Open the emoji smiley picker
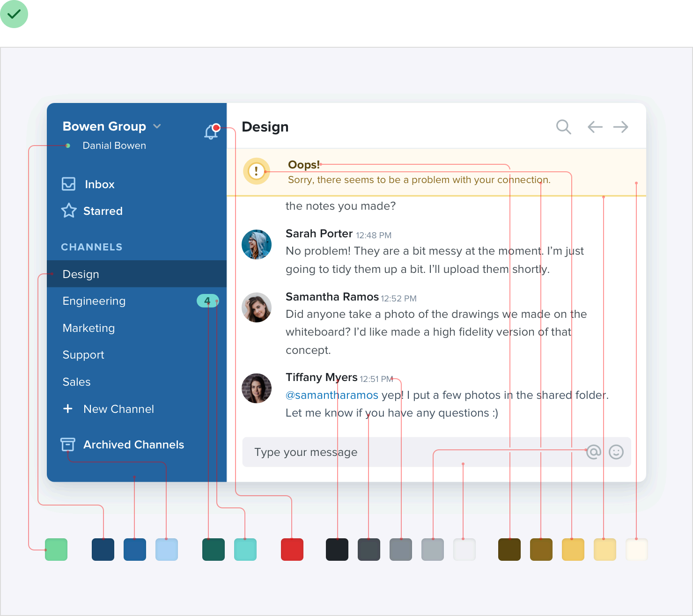Viewport: 693px width, 616px height. tap(616, 452)
